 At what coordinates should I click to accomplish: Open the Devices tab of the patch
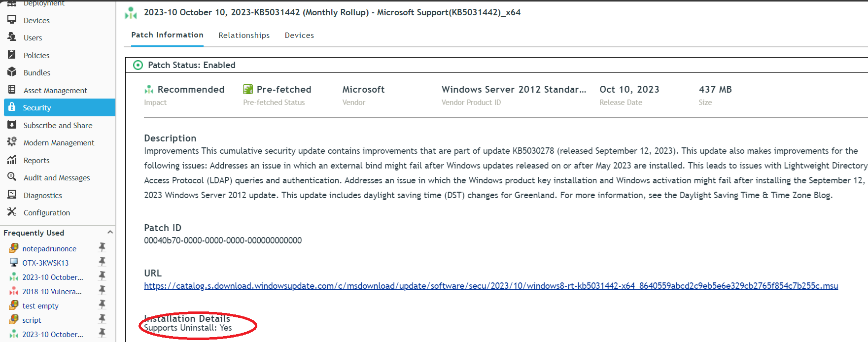(x=299, y=35)
